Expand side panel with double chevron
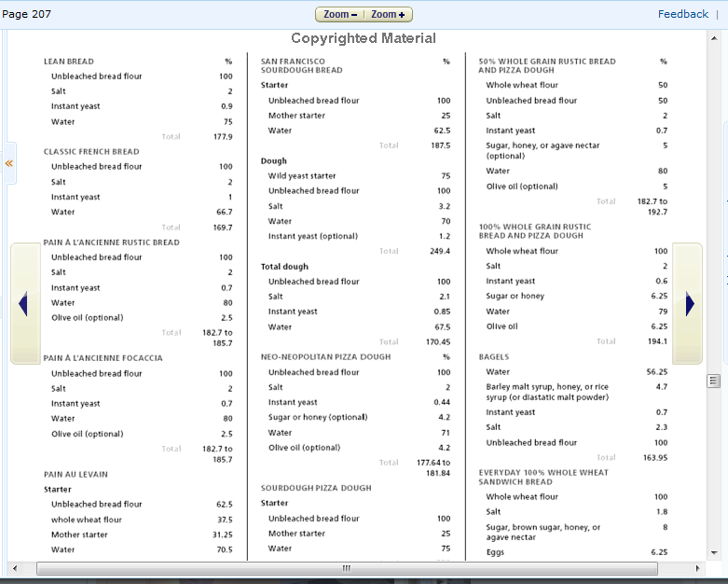The height and width of the screenshot is (584, 728). pyautogui.click(x=8, y=163)
